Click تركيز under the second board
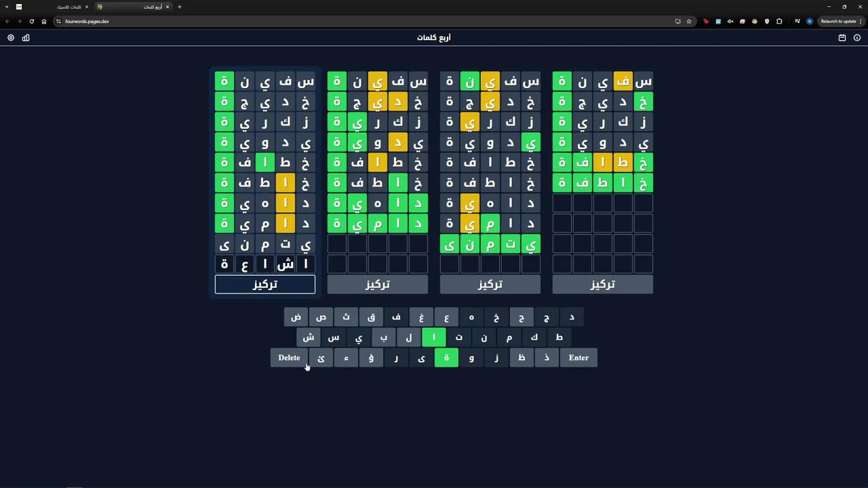Screen dimensions: 868x488 (378, 285)
